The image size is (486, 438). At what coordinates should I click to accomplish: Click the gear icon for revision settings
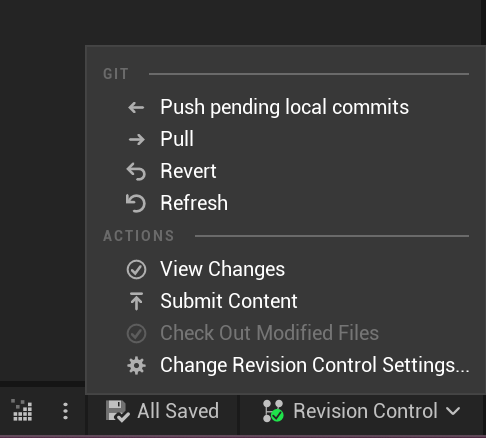[x=136, y=365]
